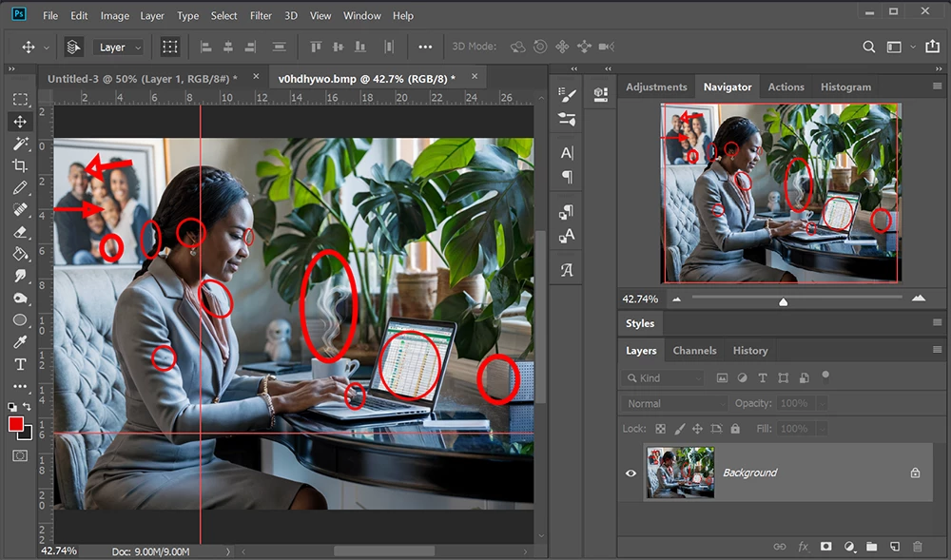Select the Rectangular Marquee tool
The height and width of the screenshot is (560, 951).
pos(20,99)
